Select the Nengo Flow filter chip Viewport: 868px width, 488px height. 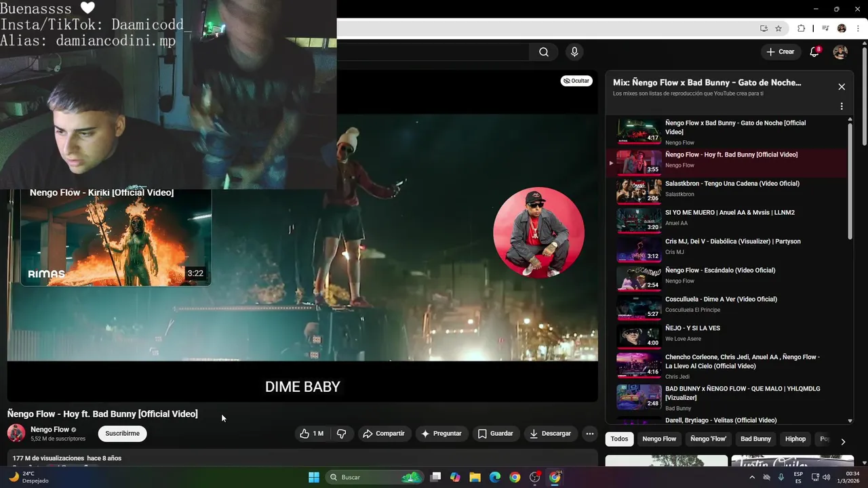coord(659,439)
